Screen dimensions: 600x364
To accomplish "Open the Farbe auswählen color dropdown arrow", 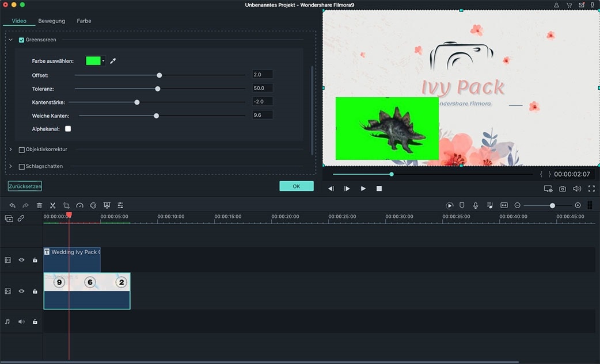I will tap(103, 61).
